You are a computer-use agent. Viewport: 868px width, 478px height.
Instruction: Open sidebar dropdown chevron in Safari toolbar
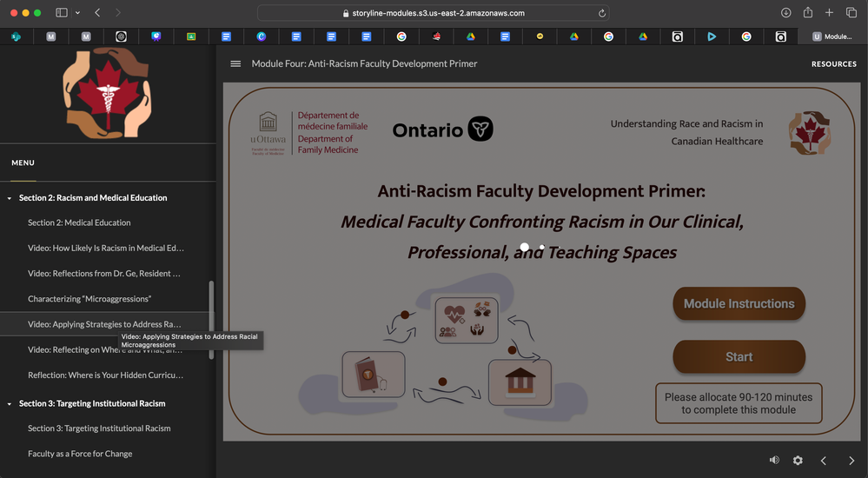[77, 13]
